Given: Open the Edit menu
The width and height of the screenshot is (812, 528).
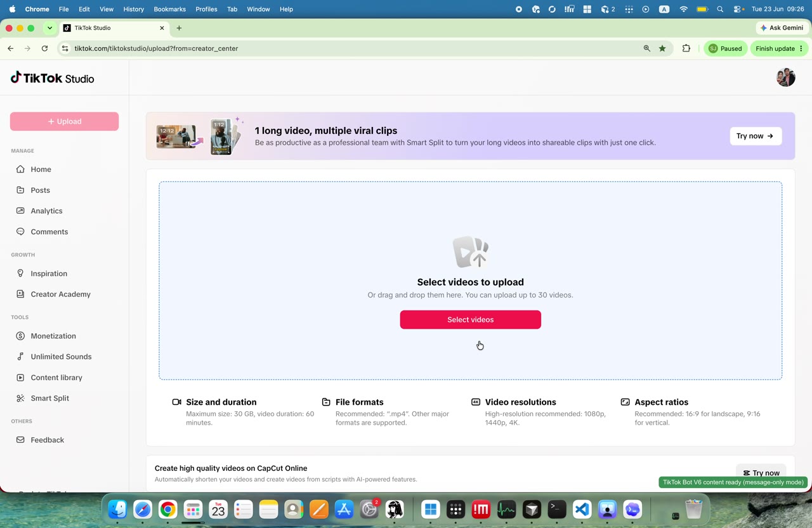Looking at the screenshot, I should pyautogui.click(x=84, y=9).
